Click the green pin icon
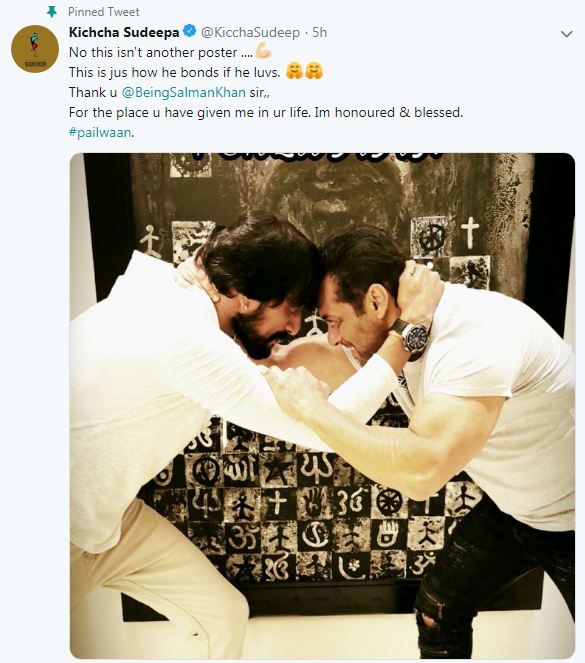Image resolution: width=585 pixels, height=663 pixels. tap(52, 12)
